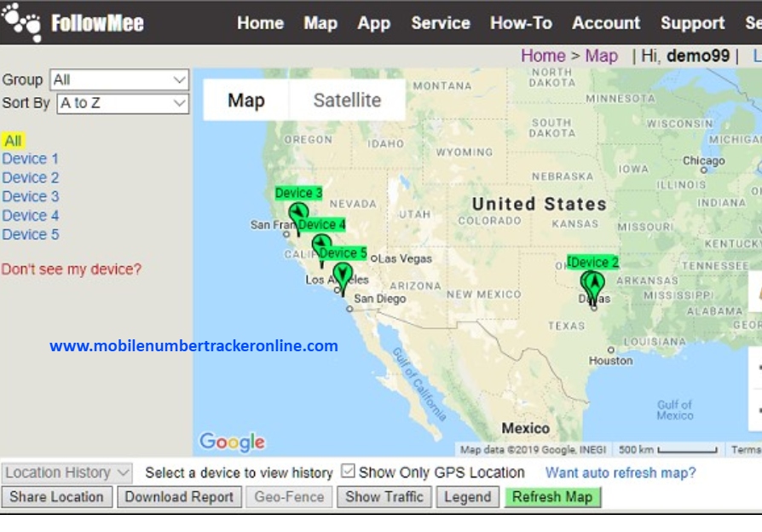Click the FollowMee paw logo icon
Image resolution: width=762 pixels, height=532 pixels.
pyautogui.click(x=21, y=22)
